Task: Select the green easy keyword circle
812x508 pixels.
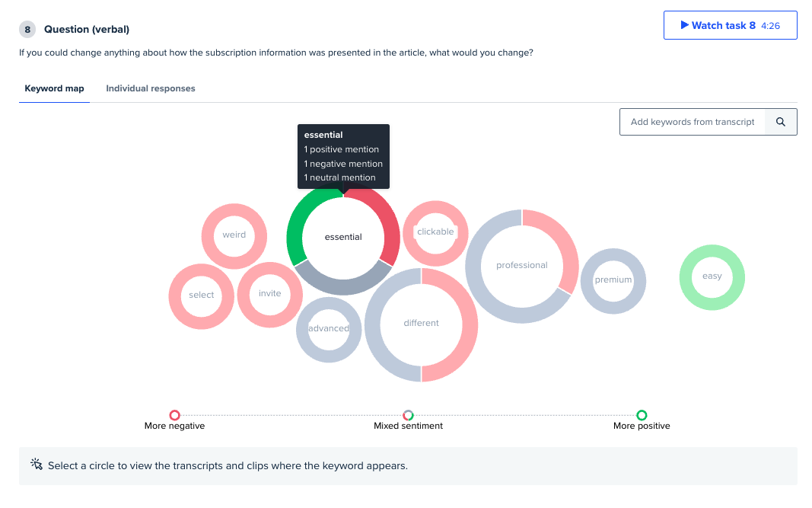Action: (712, 277)
